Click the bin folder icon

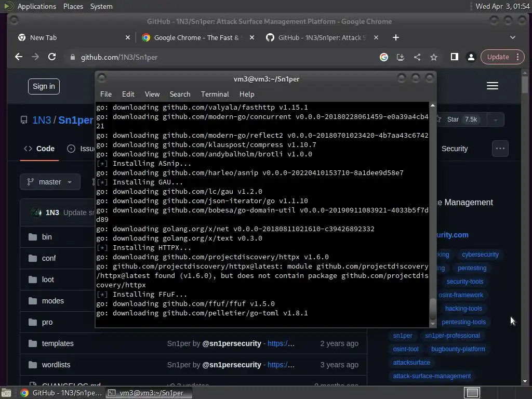pyautogui.click(x=33, y=237)
